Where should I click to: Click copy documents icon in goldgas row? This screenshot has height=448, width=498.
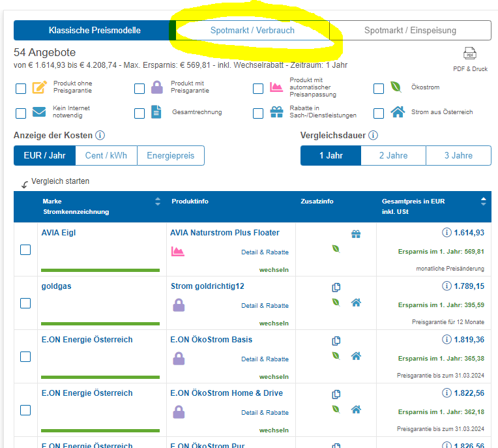tap(336, 287)
